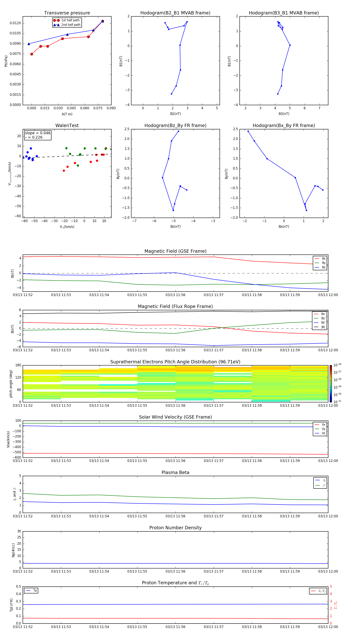
Task: Click the pitch angle color bar
Action: tap(331, 383)
